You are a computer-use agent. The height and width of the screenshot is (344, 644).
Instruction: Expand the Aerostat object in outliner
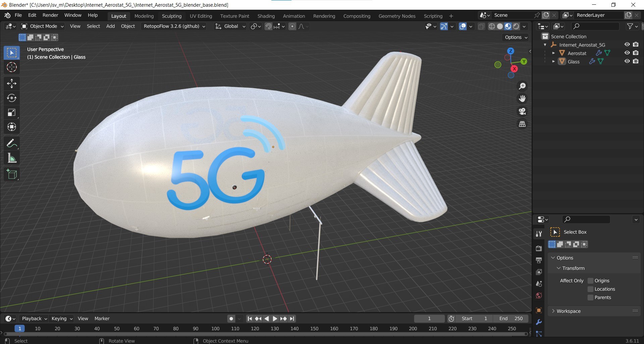553,53
